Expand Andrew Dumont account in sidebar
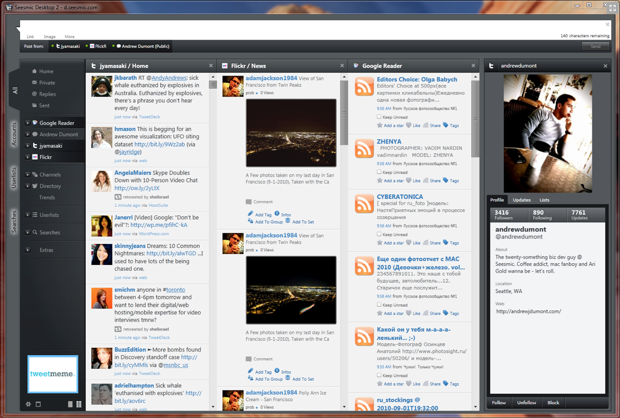This screenshot has height=418, width=620. [27, 134]
